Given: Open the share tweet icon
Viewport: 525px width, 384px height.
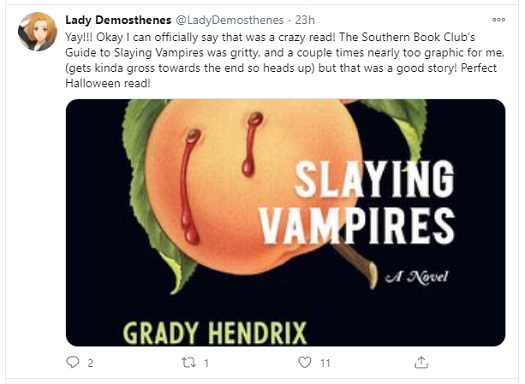Looking at the screenshot, I should pyautogui.click(x=421, y=362).
